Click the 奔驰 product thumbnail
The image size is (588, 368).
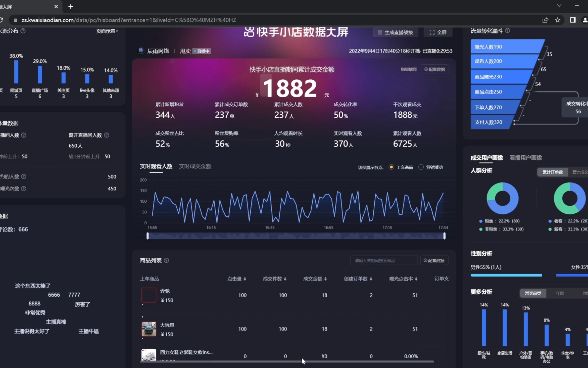(x=149, y=295)
